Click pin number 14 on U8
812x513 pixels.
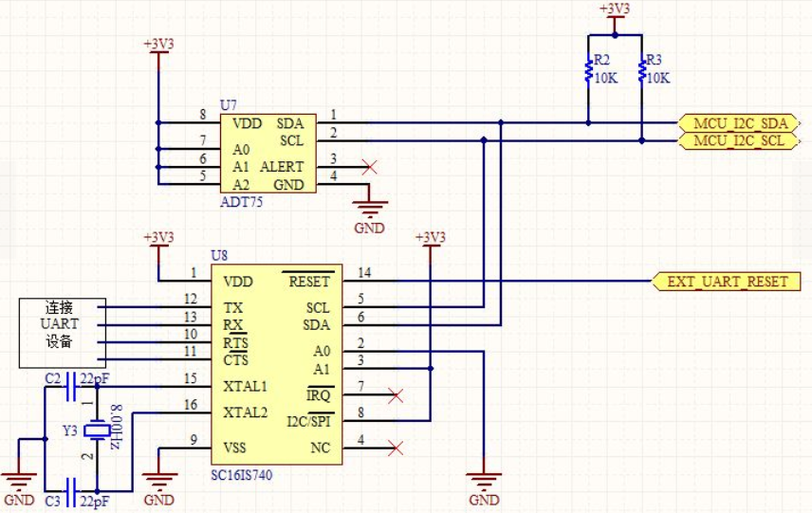tap(364, 272)
